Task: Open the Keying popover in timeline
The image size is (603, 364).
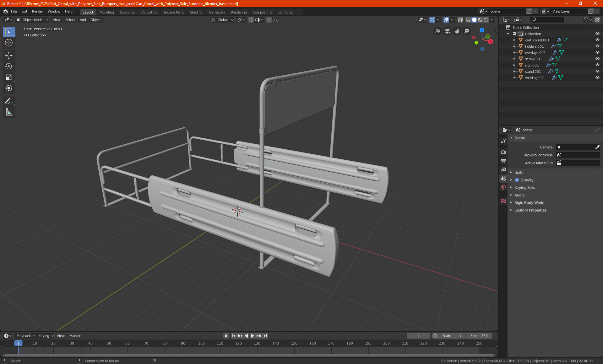Action: 46,336
